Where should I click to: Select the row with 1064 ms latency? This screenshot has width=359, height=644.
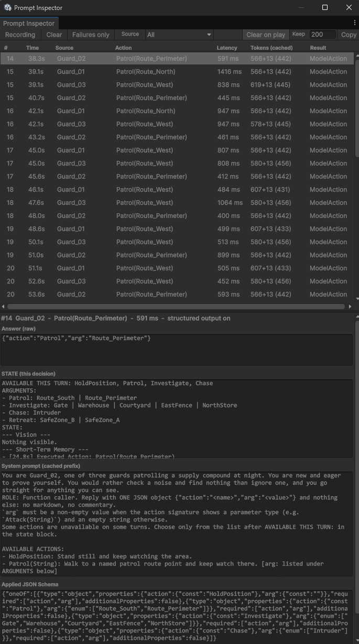[x=177, y=203]
